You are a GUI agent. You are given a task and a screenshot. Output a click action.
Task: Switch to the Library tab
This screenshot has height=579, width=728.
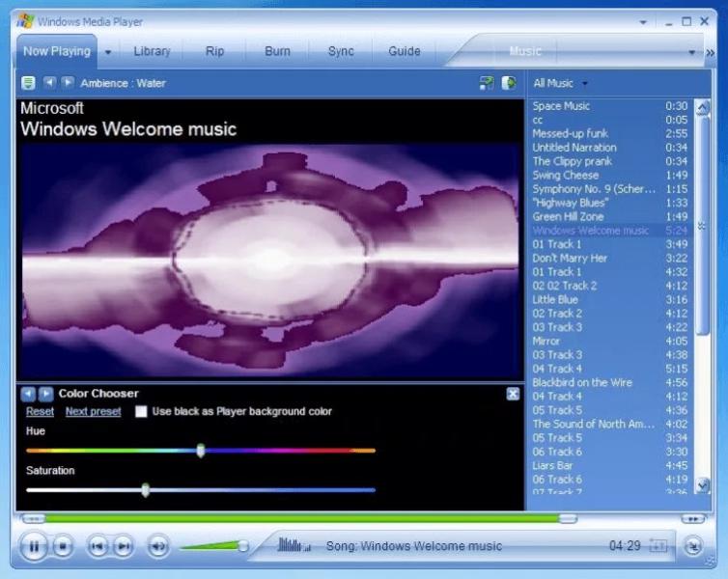pyautogui.click(x=152, y=51)
